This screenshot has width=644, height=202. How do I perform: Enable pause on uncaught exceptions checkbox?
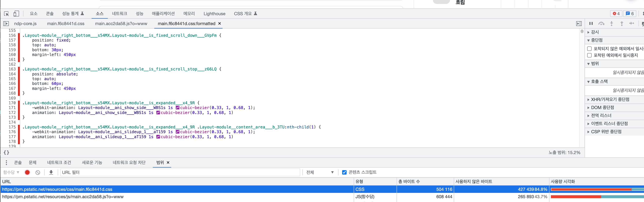[x=589, y=49]
